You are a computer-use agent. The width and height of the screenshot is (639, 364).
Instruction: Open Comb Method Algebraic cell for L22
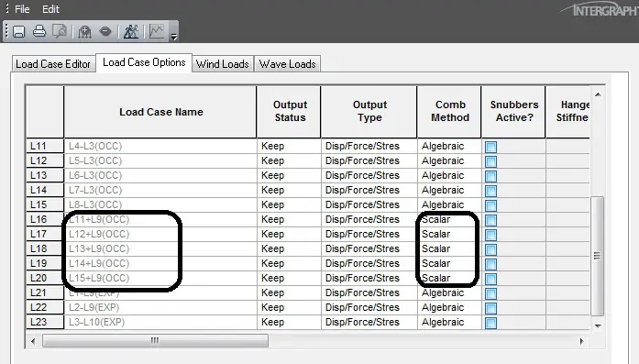pyautogui.click(x=449, y=307)
